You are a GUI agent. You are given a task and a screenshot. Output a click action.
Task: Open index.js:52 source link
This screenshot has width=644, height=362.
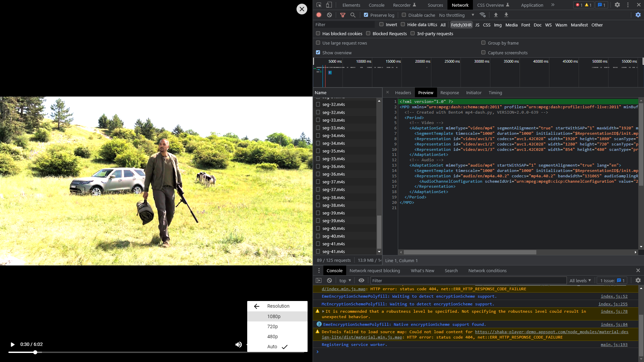(x=614, y=296)
